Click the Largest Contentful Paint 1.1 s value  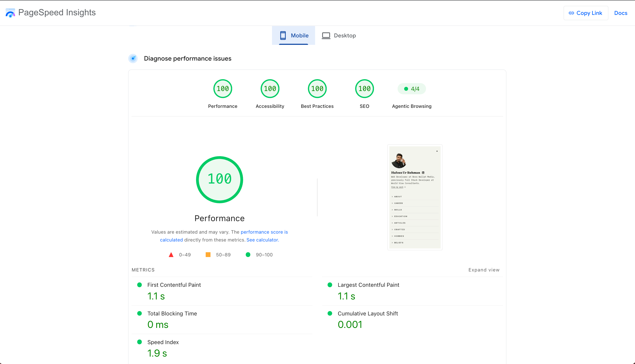[x=346, y=296]
